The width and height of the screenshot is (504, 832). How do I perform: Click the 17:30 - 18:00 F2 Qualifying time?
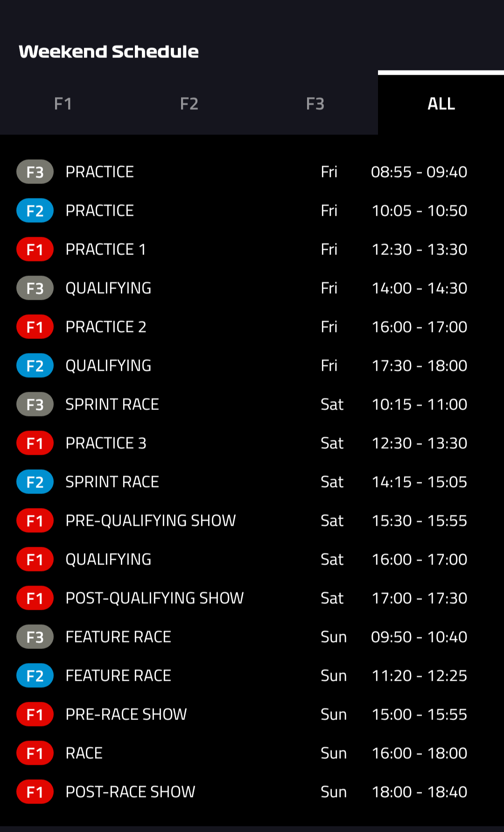click(419, 366)
